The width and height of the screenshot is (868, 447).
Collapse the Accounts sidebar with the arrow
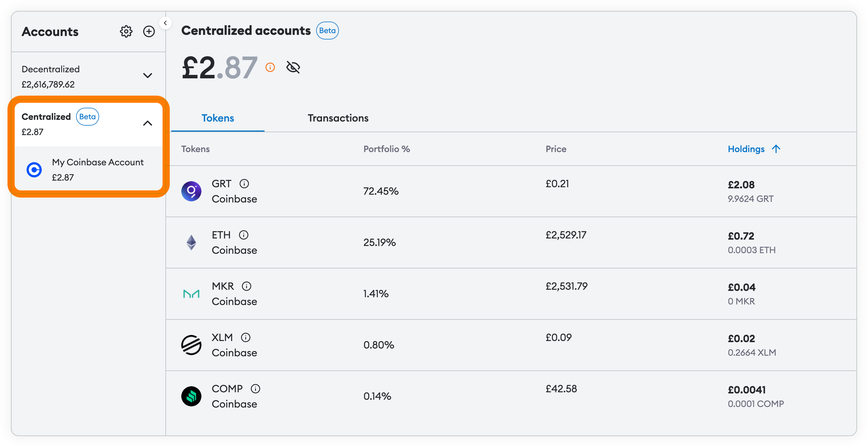tap(165, 23)
